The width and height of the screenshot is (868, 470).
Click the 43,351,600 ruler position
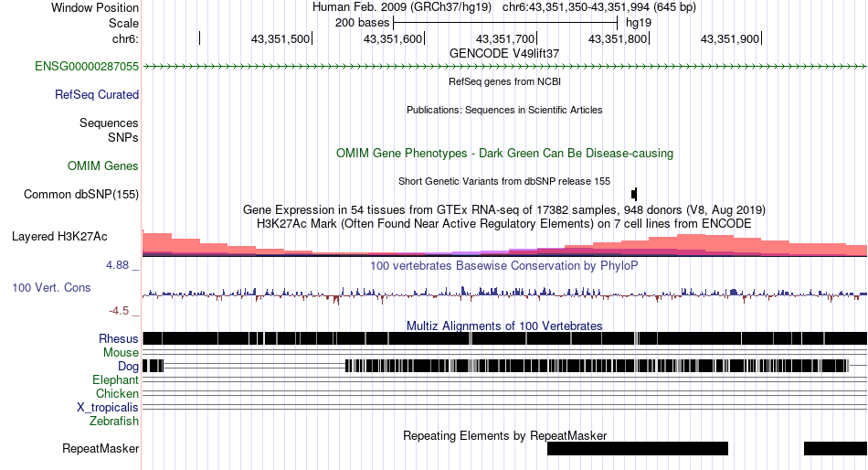point(393,39)
